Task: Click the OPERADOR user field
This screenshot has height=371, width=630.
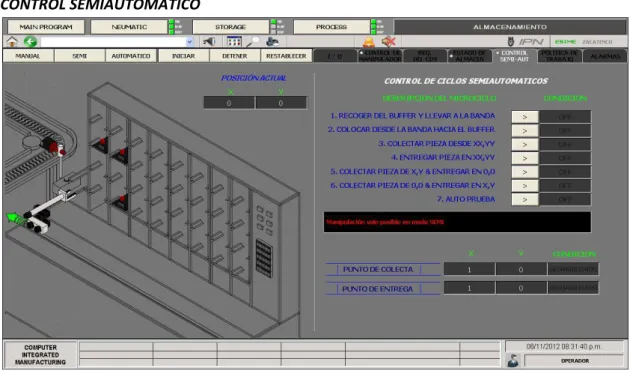Action: tap(574, 361)
